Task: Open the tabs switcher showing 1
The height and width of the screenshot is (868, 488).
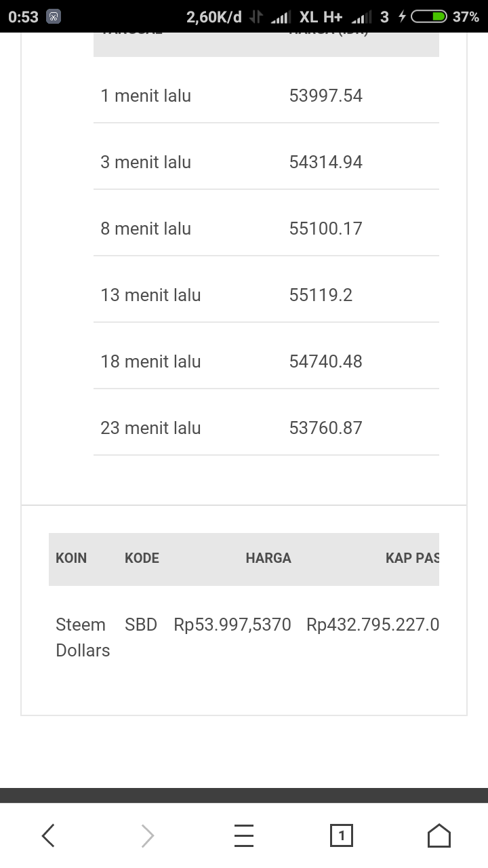Action: point(341,835)
